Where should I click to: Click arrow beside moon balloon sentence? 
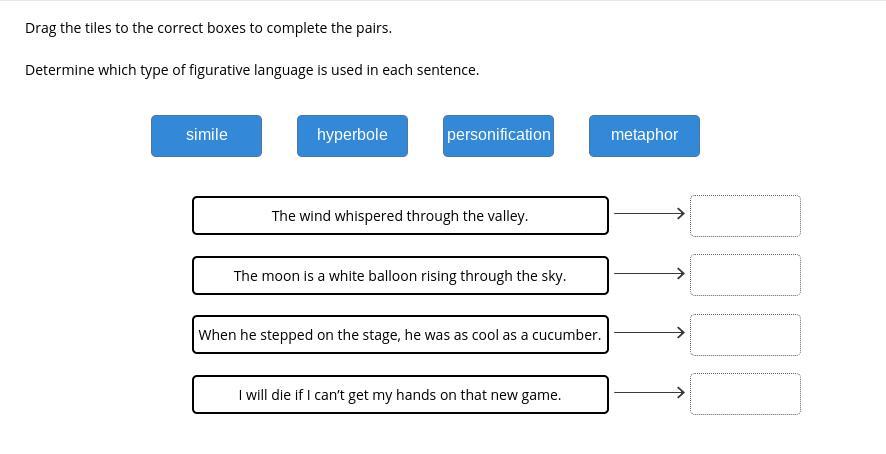(x=649, y=273)
